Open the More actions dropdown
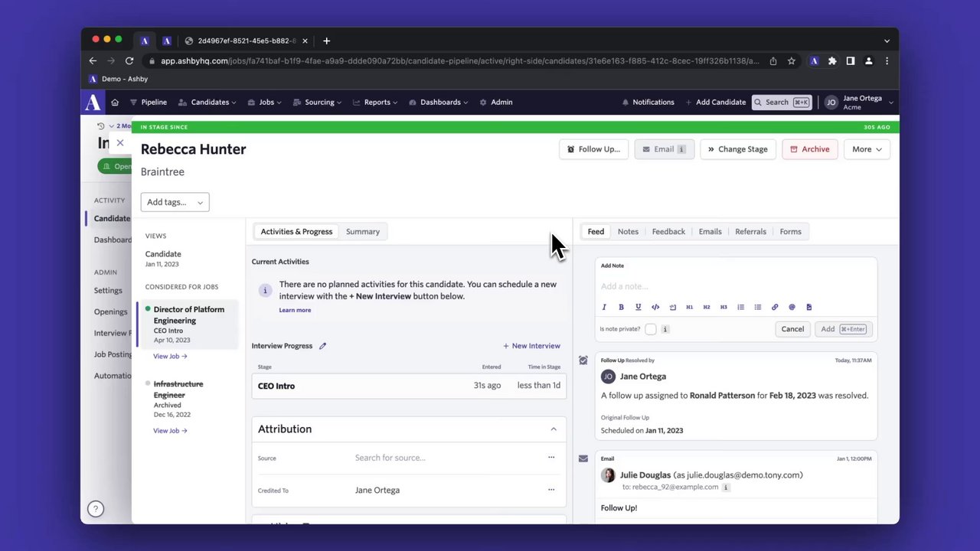Screen dimensions: 980x551 coord(867,149)
